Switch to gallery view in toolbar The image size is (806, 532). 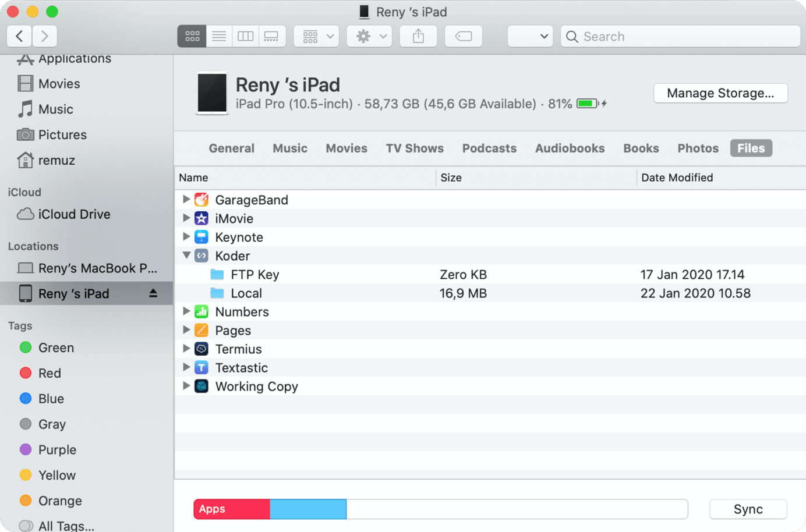(x=271, y=36)
